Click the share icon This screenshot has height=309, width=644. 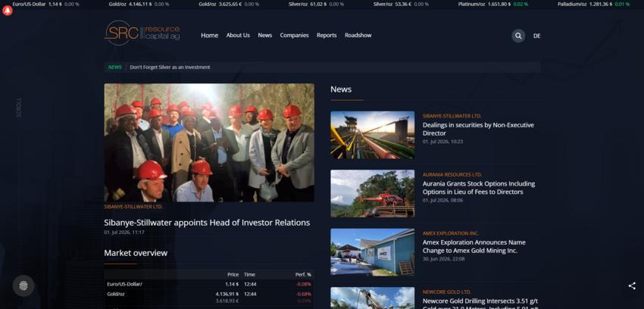tap(632, 286)
